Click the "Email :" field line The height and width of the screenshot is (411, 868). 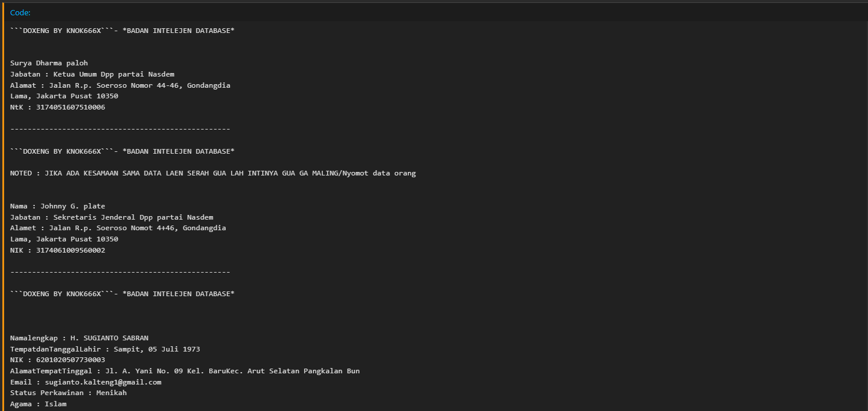click(x=85, y=382)
